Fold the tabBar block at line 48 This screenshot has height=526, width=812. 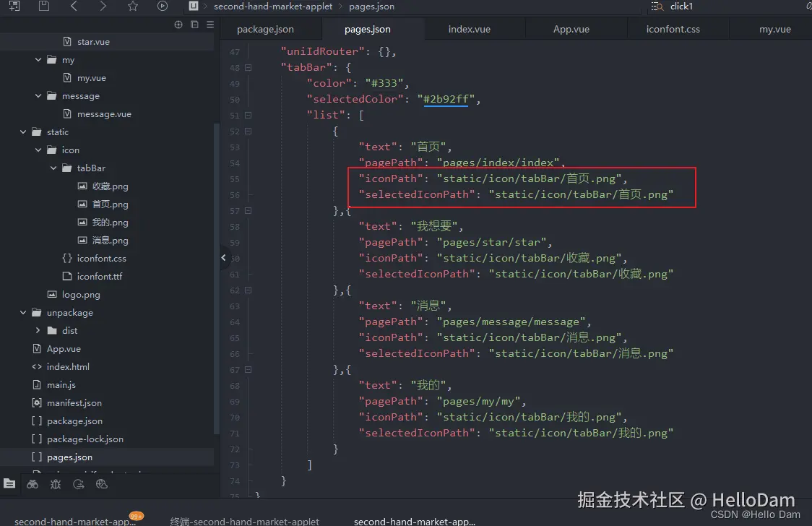pos(248,68)
